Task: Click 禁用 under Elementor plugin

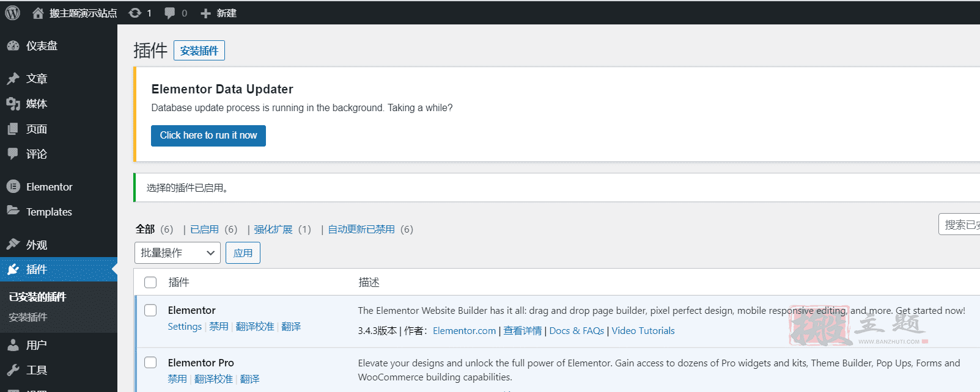Action: pos(219,327)
